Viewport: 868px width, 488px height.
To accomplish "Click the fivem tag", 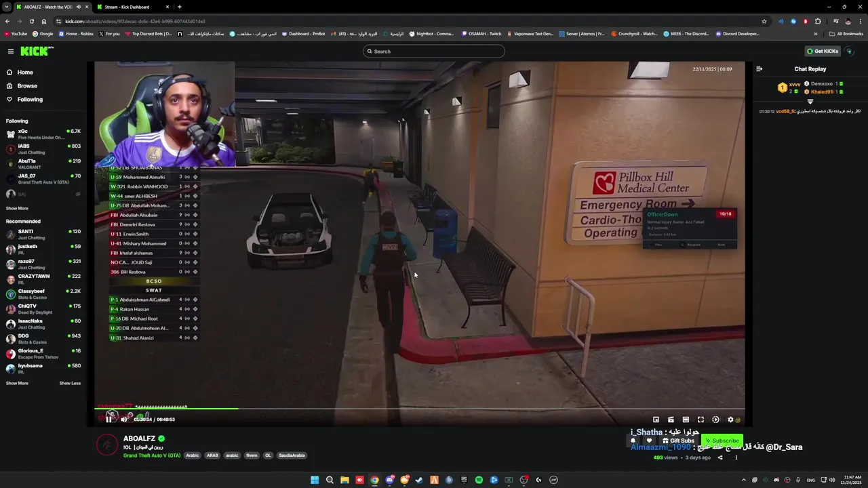I will [252, 455].
